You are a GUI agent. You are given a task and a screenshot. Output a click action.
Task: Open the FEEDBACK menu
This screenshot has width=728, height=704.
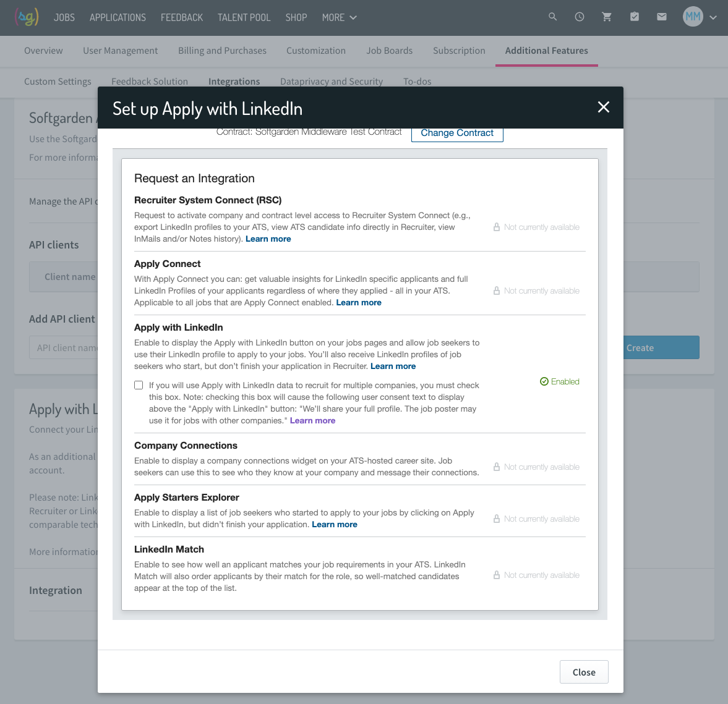coord(181,18)
